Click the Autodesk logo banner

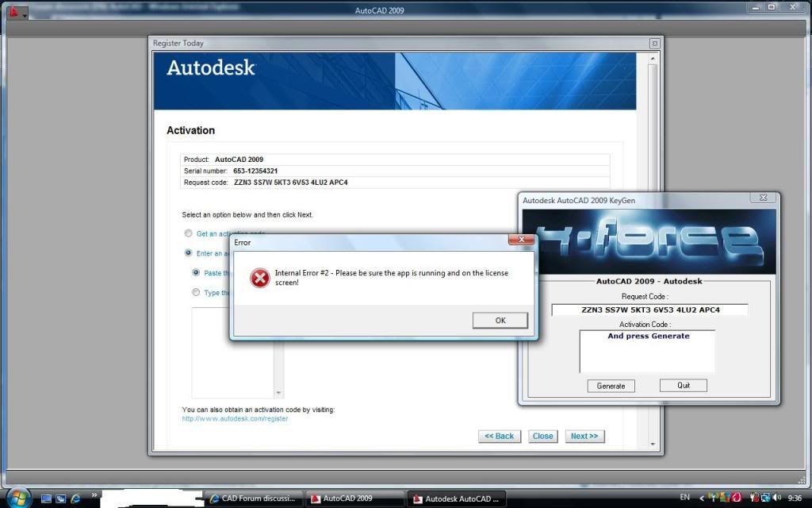[395, 81]
